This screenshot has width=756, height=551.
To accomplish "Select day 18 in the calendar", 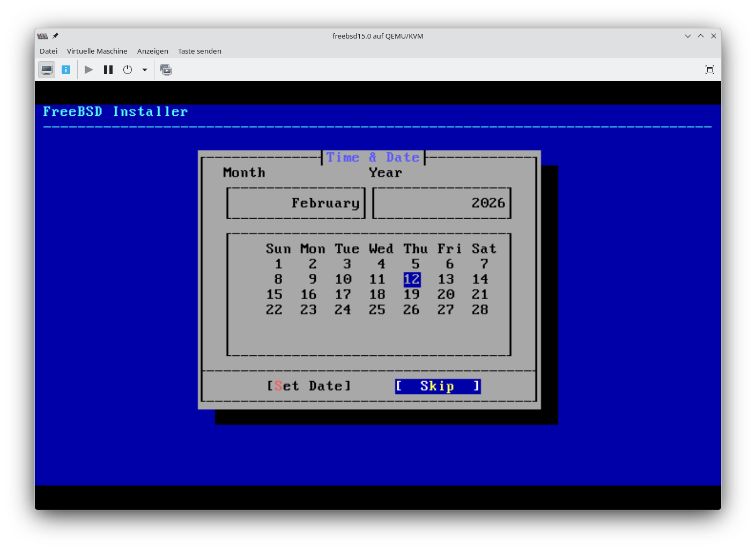I will point(377,294).
